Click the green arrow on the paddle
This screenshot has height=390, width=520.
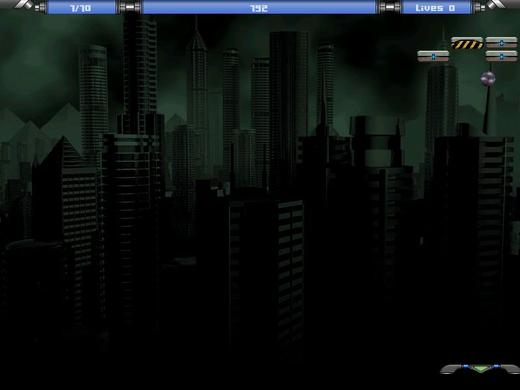[x=480, y=369]
